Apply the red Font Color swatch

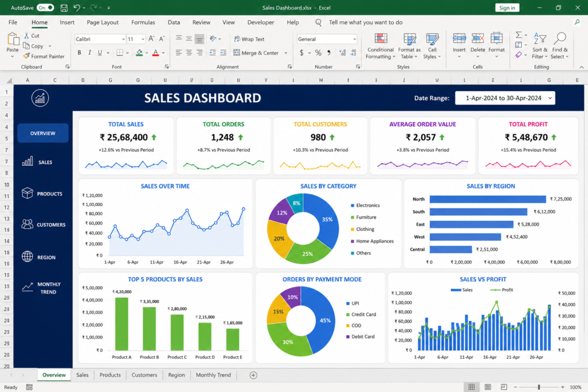tap(156, 53)
